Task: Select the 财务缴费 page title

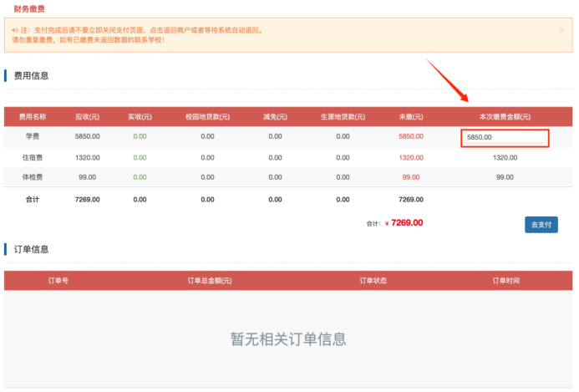Action: click(x=29, y=9)
